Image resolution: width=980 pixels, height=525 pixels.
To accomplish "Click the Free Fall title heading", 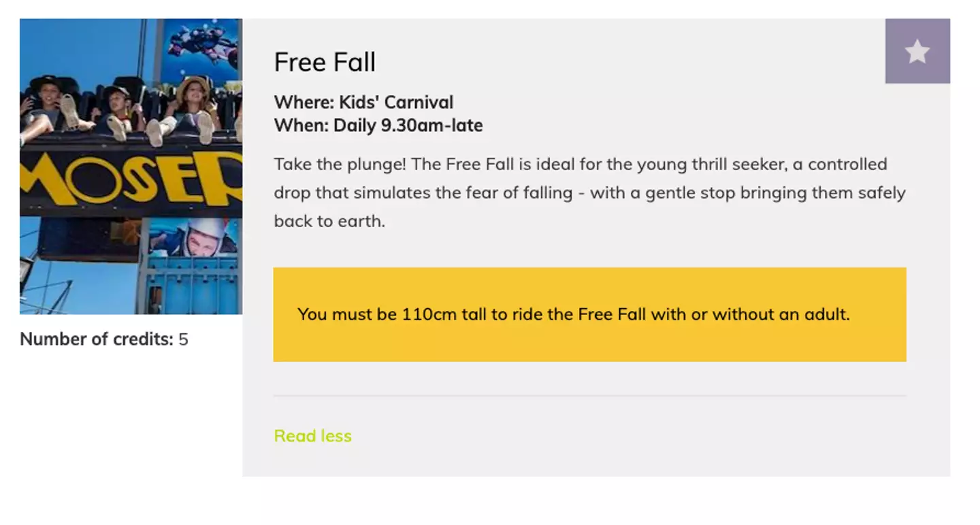I will 325,63.
